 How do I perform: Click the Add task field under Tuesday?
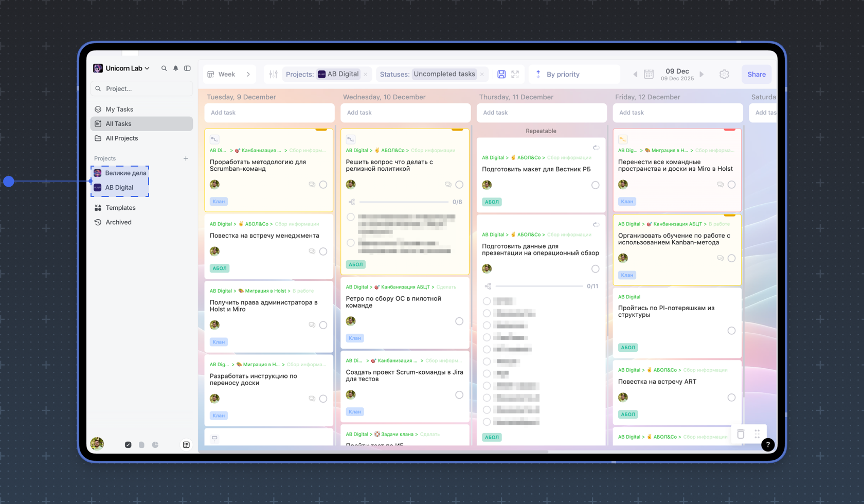(269, 113)
